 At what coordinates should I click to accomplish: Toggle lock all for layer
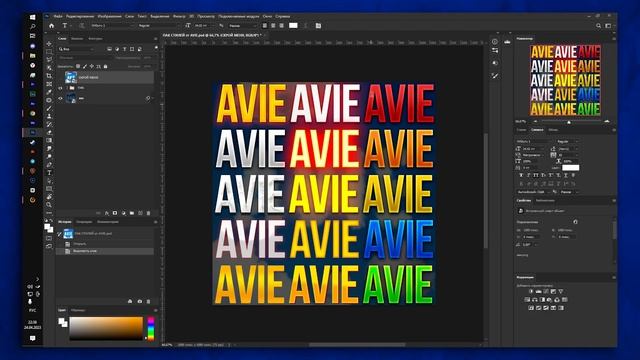[x=105, y=66]
